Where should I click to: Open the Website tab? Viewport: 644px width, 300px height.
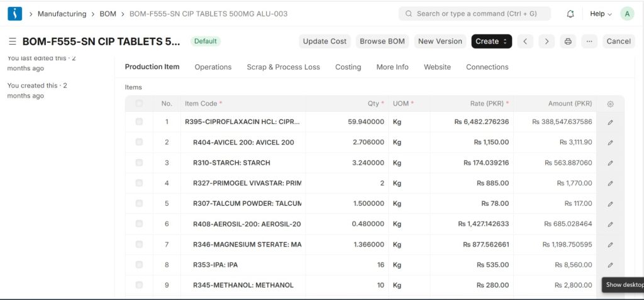[438, 67]
